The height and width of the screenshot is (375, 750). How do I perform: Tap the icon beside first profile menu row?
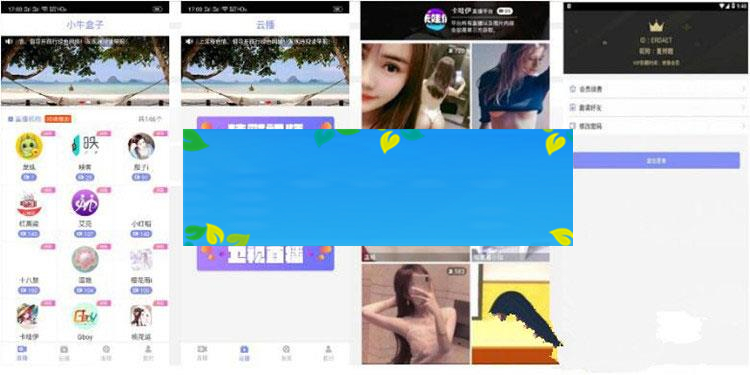click(x=573, y=89)
